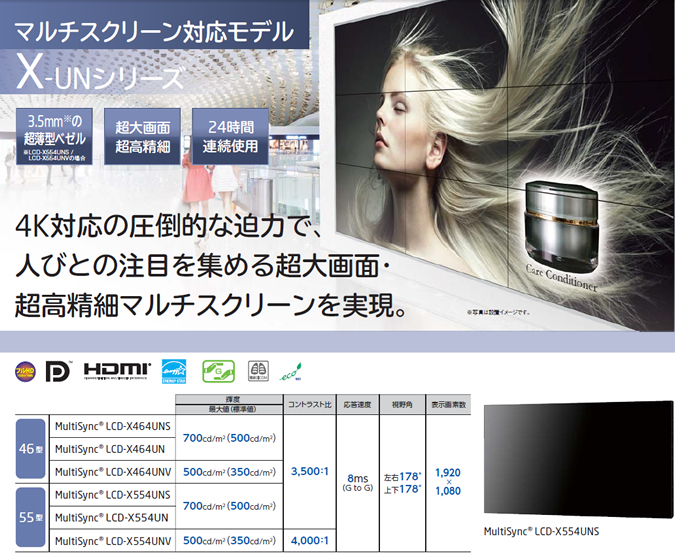675x553 pixels.
Task: Click the 輝度 column header
Action: click(x=229, y=399)
